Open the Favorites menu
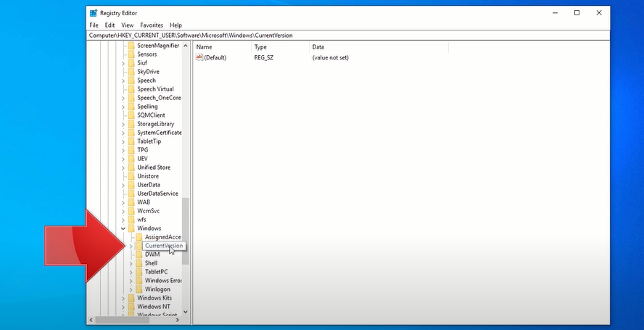 click(x=152, y=25)
